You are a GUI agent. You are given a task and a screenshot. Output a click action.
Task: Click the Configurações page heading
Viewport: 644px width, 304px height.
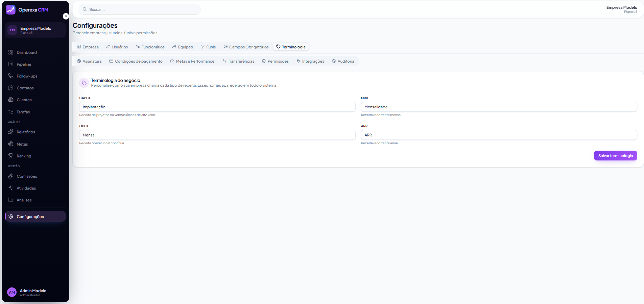(95, 25)
